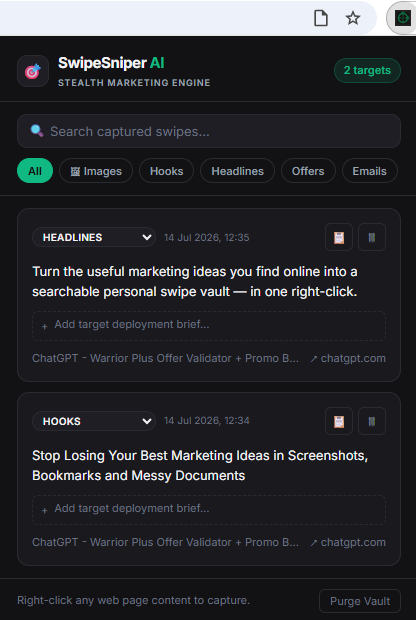Click the SwipeSniper extension icon in browser toolbar
Image resolution: width=416 pixels, height=620 pixels.
tap(403, 18)
